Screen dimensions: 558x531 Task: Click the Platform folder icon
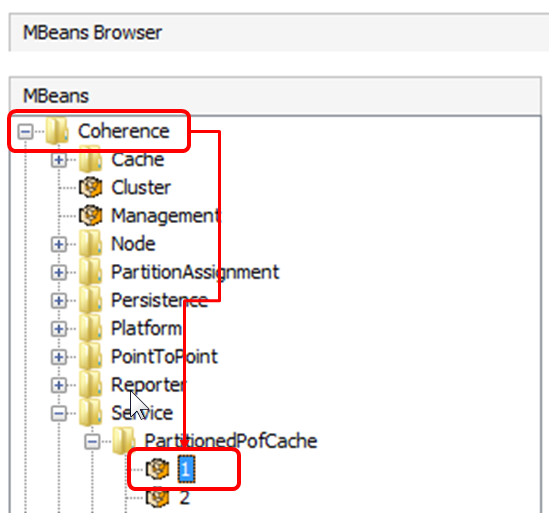pyautogui.click(x=91, y=328)
